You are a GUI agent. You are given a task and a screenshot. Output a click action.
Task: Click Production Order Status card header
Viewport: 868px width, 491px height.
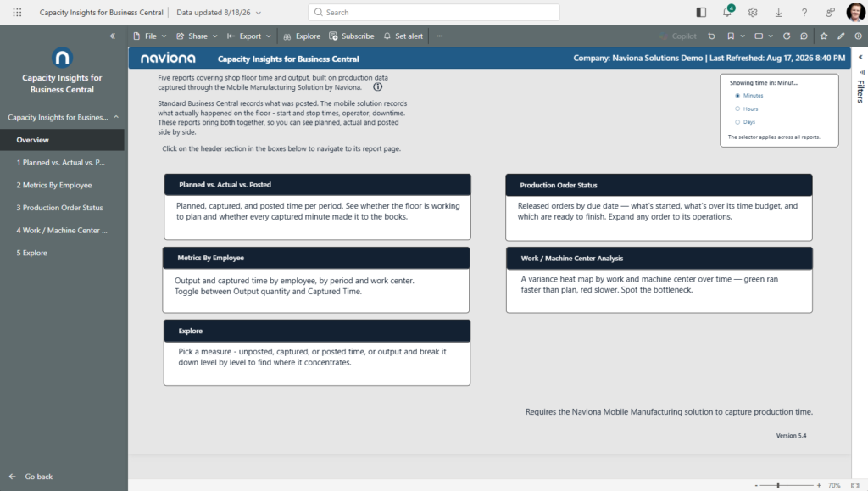(x=659, y=185)
